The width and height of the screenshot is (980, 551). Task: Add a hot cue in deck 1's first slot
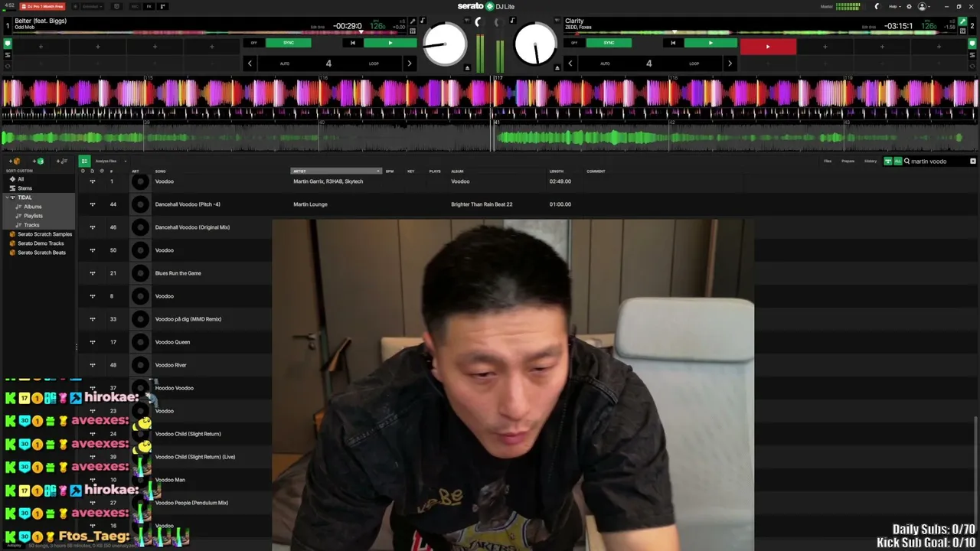click(x=41, y=47)
